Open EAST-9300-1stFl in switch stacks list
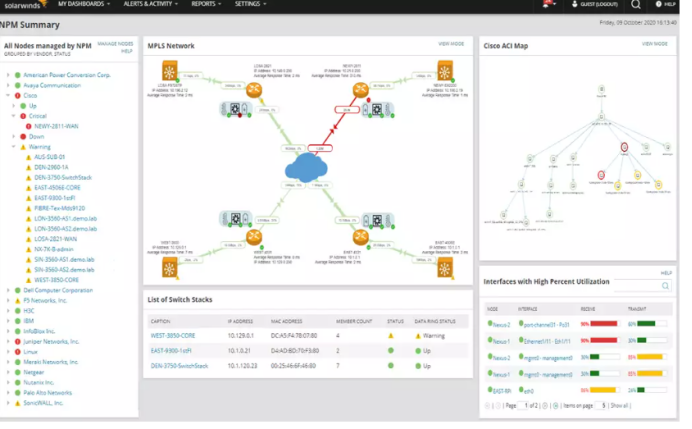This screenshot has width=692, height=429. pos(171,351)
